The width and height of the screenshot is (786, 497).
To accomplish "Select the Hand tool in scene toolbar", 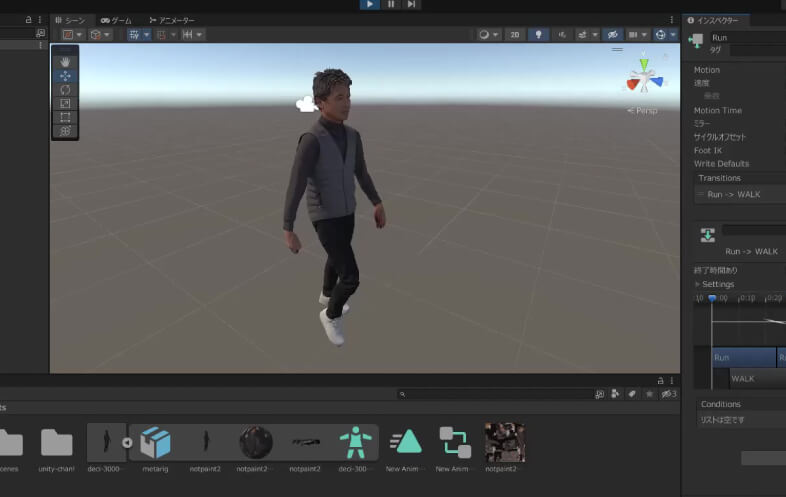I will point(65,62).
